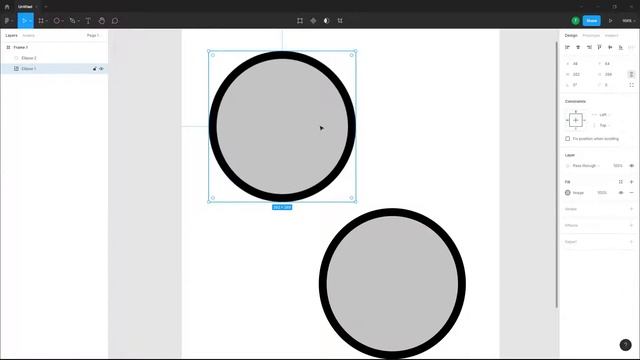Click the constraints box diagram
The image size is (640, 360).
[x=576, y=120]
